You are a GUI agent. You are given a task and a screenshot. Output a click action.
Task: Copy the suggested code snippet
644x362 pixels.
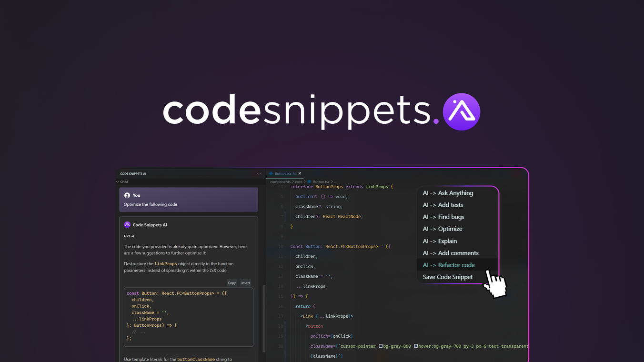coord(231,283)
